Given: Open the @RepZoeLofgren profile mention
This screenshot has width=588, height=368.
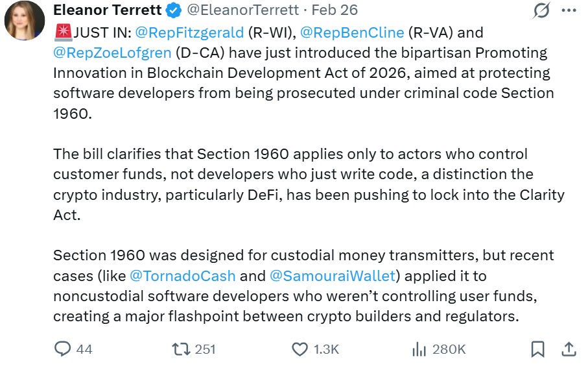Looking at the screenshot, I should (112, 53).
